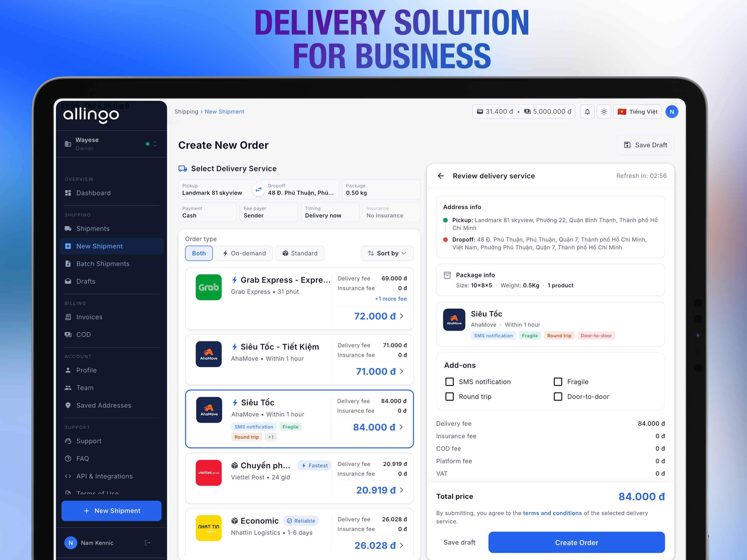This screenshot has height=560, width=747.
Task: Expand Nhattin Economic 26.028 đ chevron
Action: coord(402,546)
